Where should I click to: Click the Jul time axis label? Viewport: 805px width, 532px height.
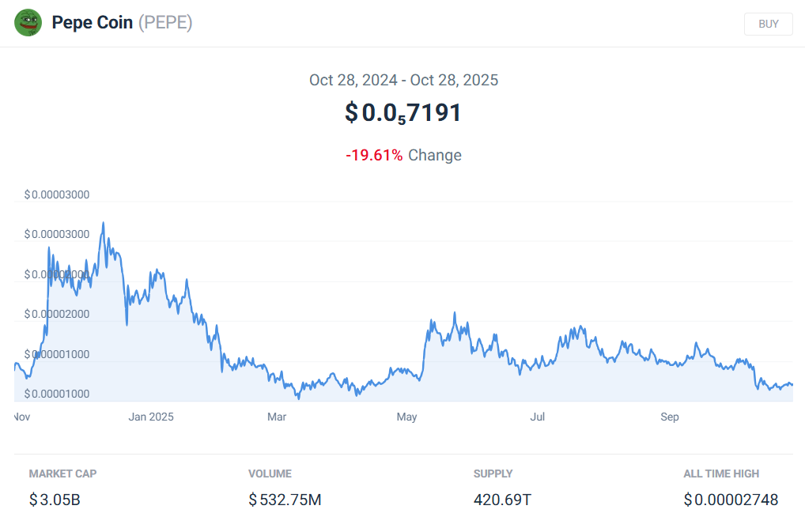[538, 417]
